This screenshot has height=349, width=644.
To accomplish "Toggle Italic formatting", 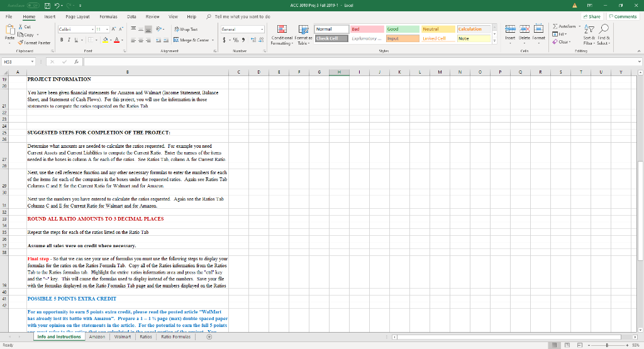I will [69, 40].
